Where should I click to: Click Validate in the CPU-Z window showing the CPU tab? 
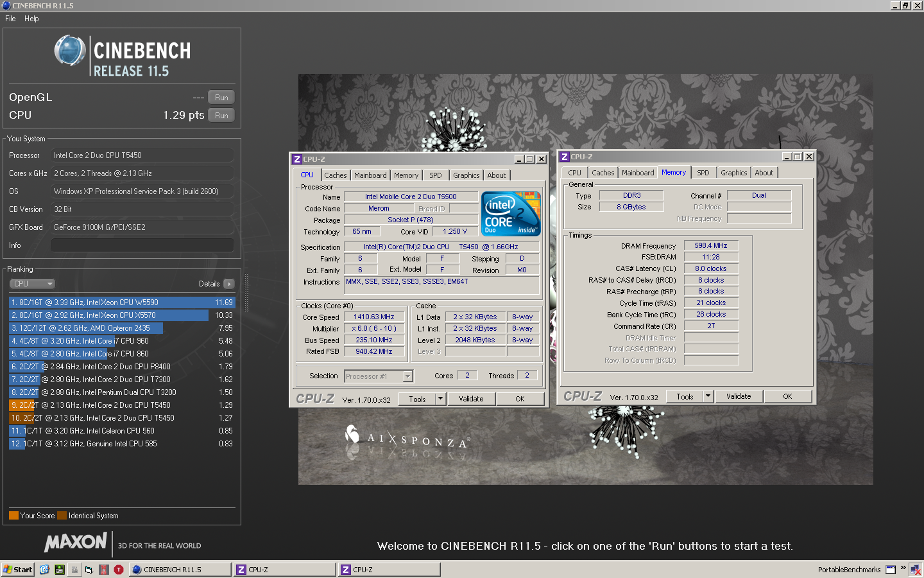click(471, 399)
